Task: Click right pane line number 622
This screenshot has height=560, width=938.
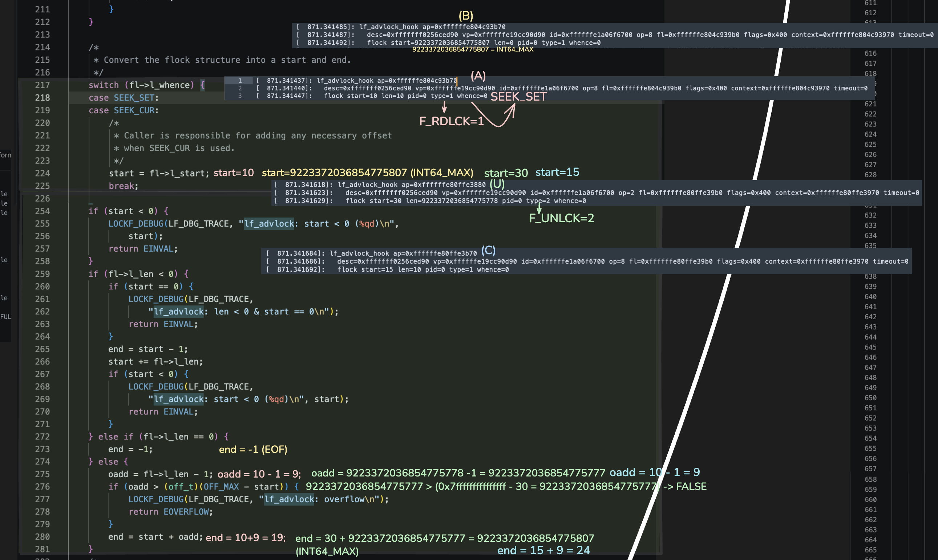Action: 870,114
